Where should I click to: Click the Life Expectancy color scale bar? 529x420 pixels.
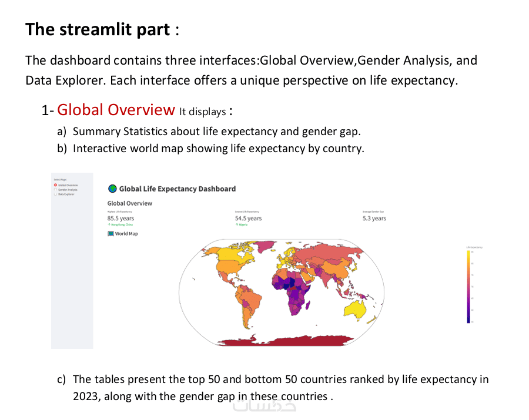468,287
